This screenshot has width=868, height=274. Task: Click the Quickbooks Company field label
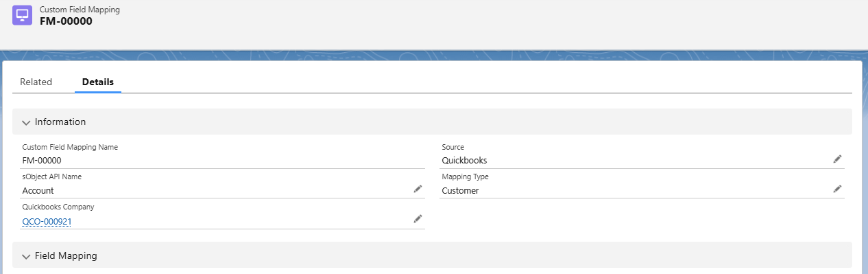(x=58, y=207)
